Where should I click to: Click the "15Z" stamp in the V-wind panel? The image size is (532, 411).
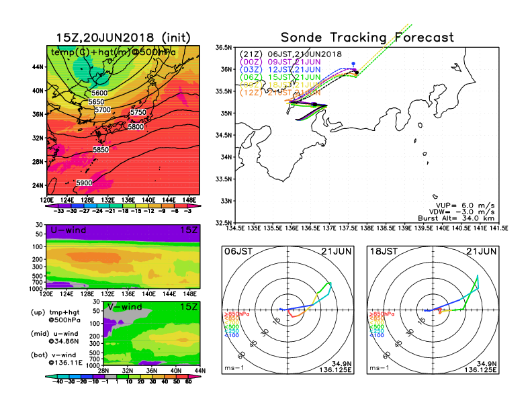click(x=189, y=307)
